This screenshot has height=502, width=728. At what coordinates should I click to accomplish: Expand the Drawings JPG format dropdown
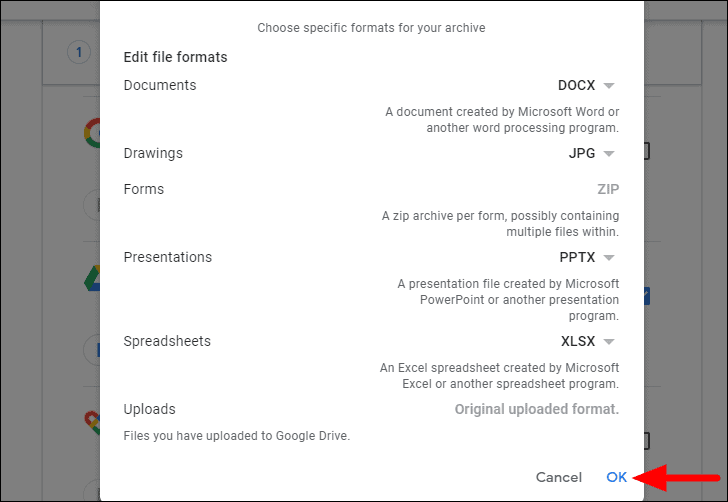tap(591, 154)
